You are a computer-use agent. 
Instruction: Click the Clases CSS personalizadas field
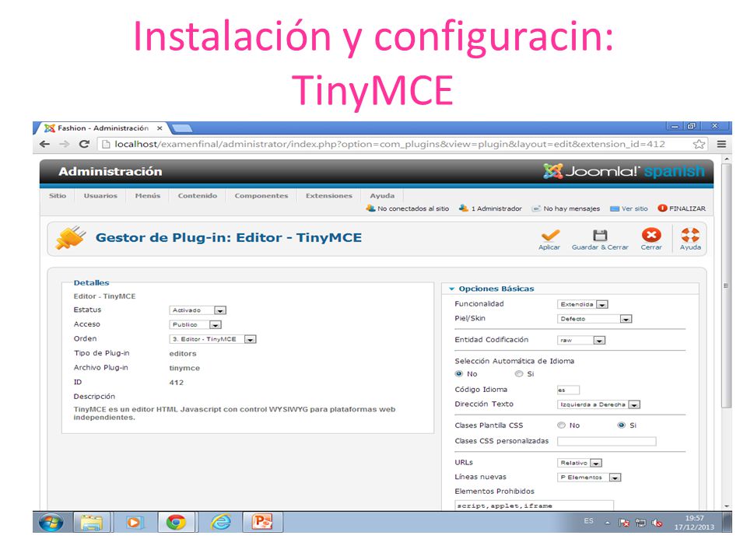tap(606, 442)
